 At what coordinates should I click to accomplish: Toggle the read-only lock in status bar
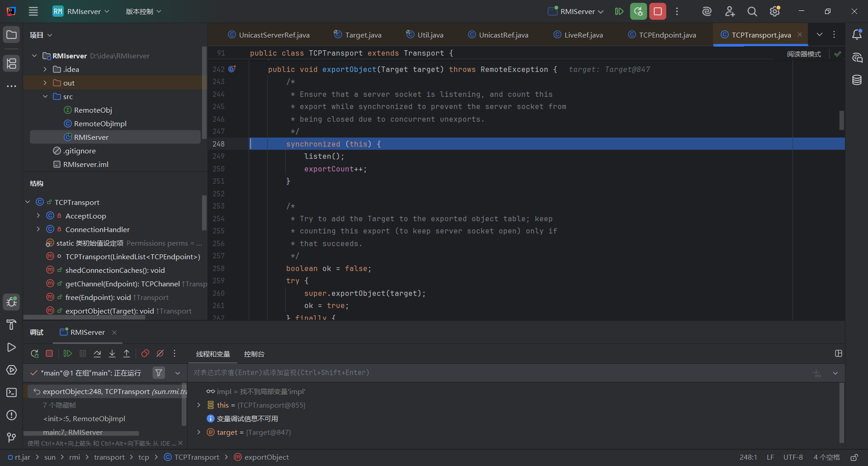(x=854, y=457)
